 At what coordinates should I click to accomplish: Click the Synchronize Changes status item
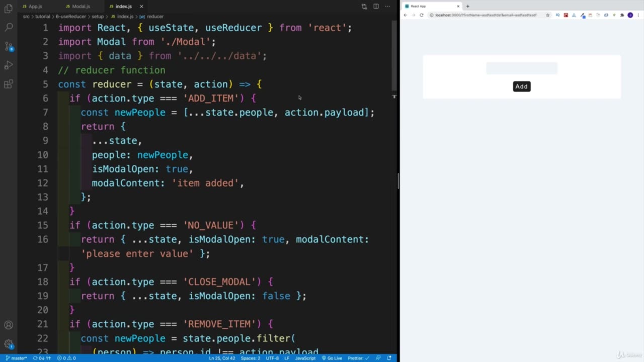(42, 358)
